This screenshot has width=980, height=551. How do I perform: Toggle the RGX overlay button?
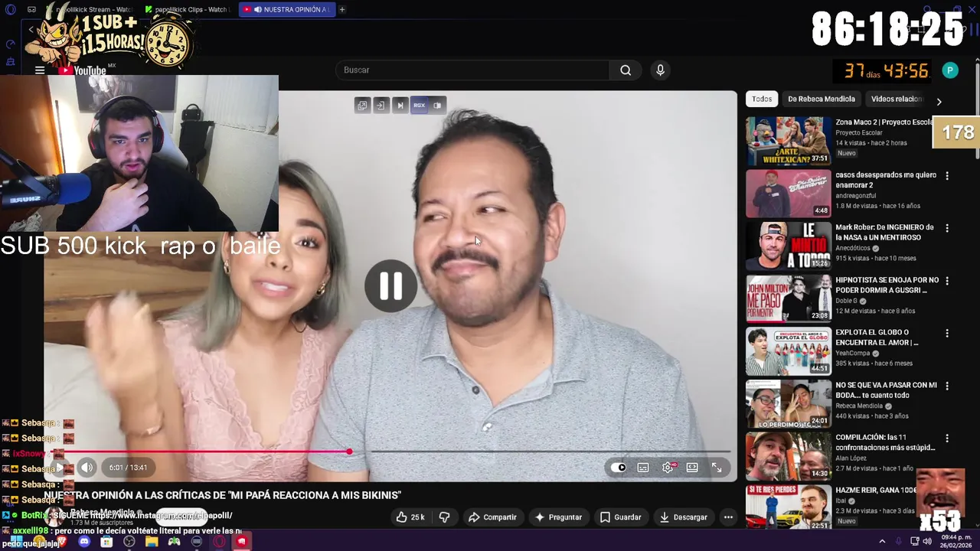(419, 106)
